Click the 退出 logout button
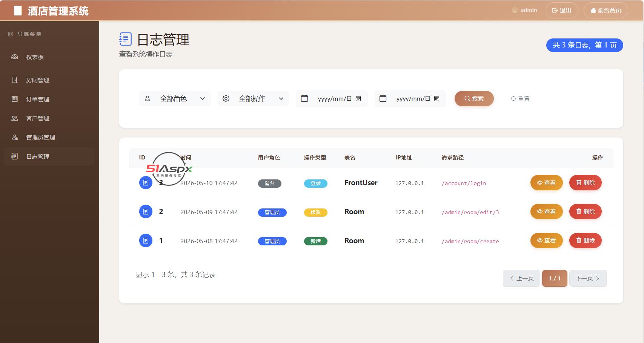The height and width of the screenshot is (343, 644). pos(562,11)
